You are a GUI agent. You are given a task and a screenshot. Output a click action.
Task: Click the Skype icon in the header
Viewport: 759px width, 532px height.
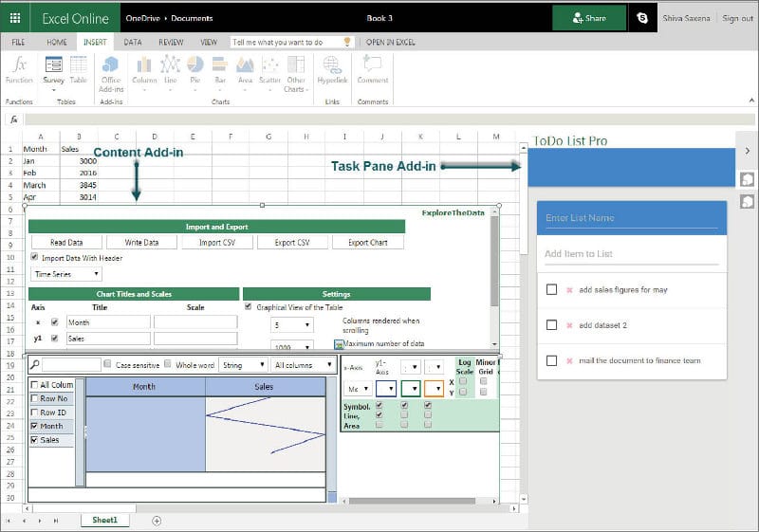[644, 18]
